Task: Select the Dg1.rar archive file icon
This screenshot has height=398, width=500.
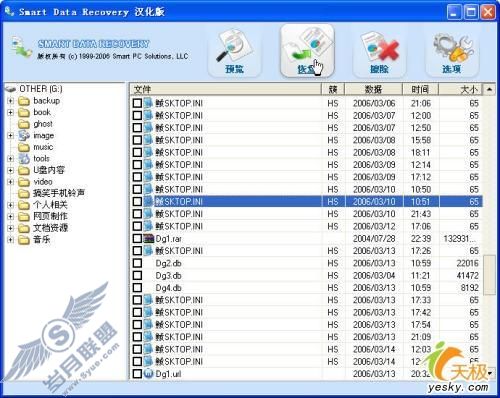Action: coord(148,239)
